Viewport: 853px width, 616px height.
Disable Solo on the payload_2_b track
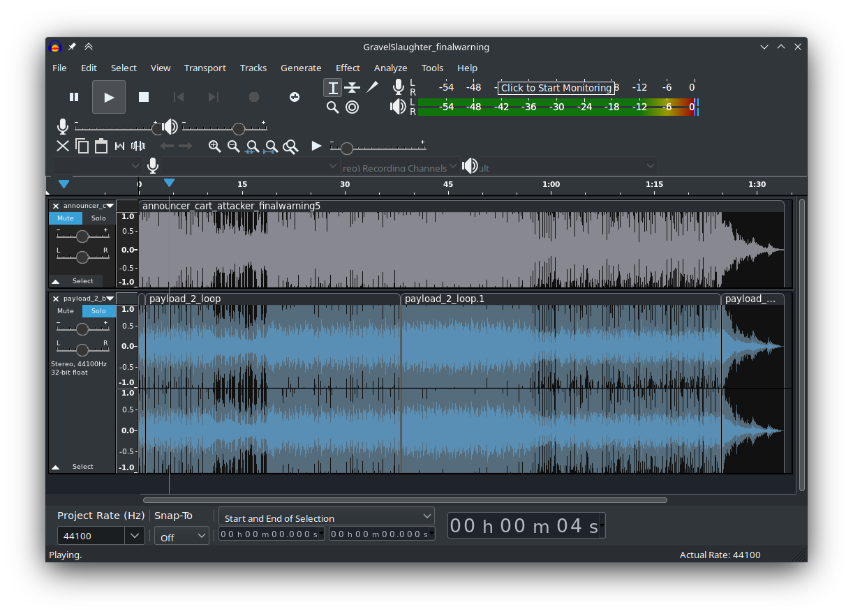(x=98, y=310)
